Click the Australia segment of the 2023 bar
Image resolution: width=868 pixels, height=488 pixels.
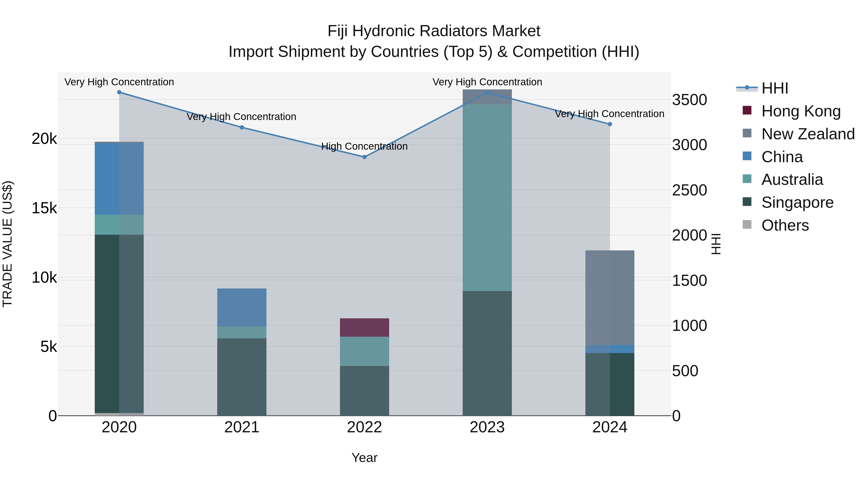tap(487, 198)
